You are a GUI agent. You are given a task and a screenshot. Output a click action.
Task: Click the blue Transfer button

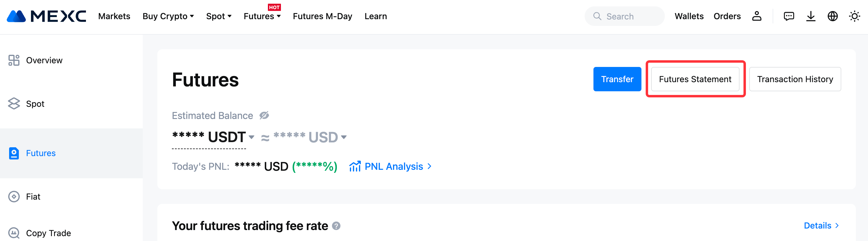[617, 79]
